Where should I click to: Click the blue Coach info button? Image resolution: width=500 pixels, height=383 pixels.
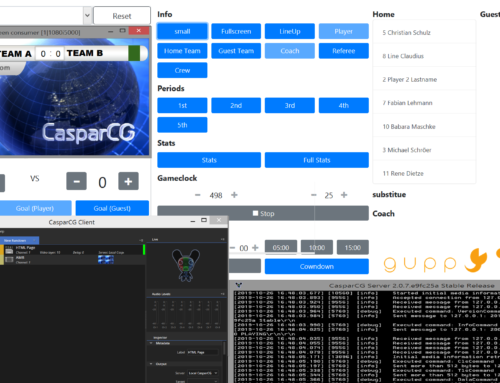tap(290, 51)
